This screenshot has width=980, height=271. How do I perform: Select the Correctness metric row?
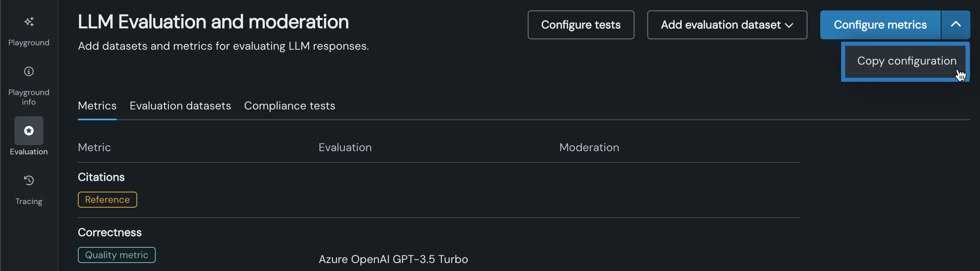coord(110,233)
